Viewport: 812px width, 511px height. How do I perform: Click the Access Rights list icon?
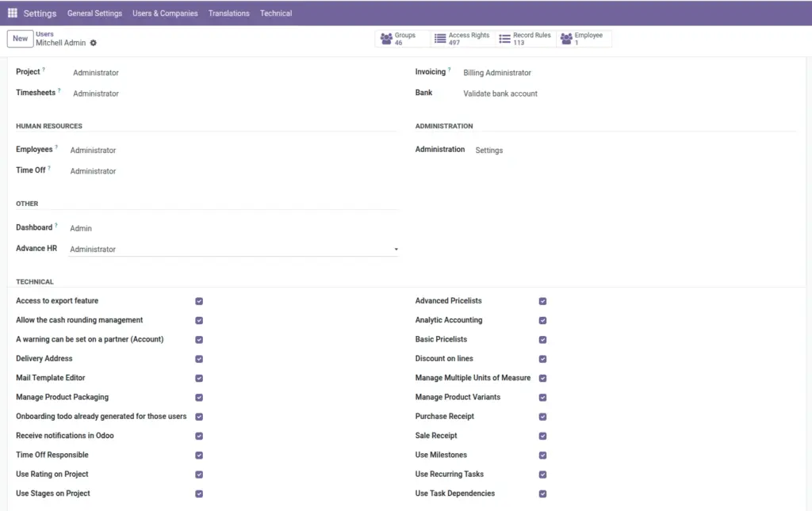[x=440, y=39]
